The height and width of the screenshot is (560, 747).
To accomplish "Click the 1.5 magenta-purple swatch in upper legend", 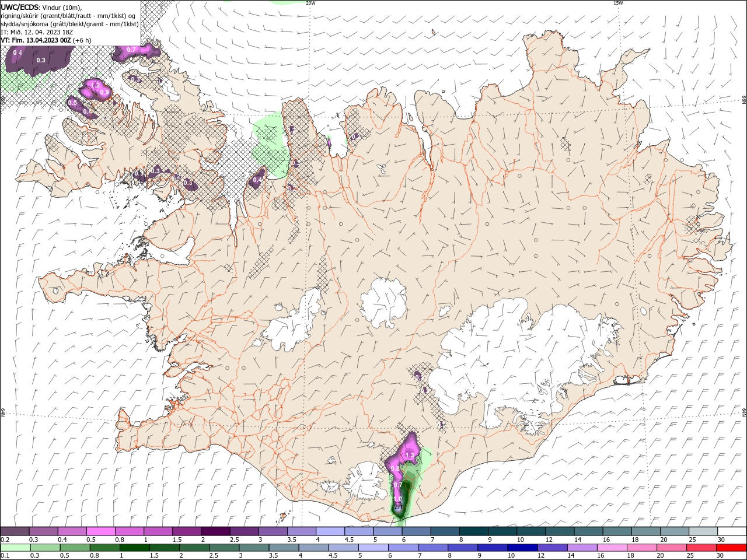I will (187, 531).
